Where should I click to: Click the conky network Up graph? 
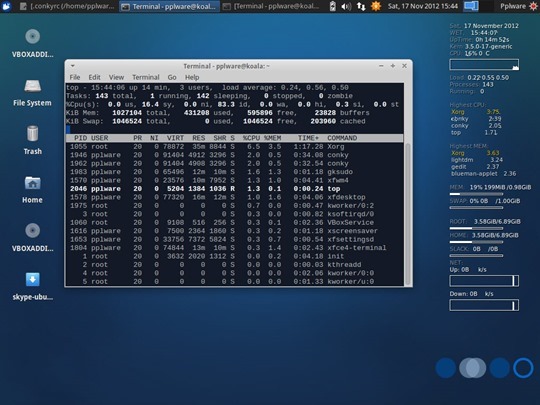(x=484, y=281)
